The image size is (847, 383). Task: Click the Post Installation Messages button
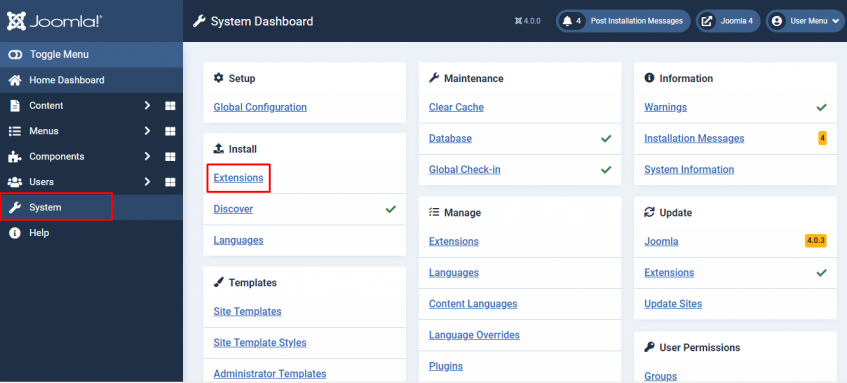(x=623, y=21)
